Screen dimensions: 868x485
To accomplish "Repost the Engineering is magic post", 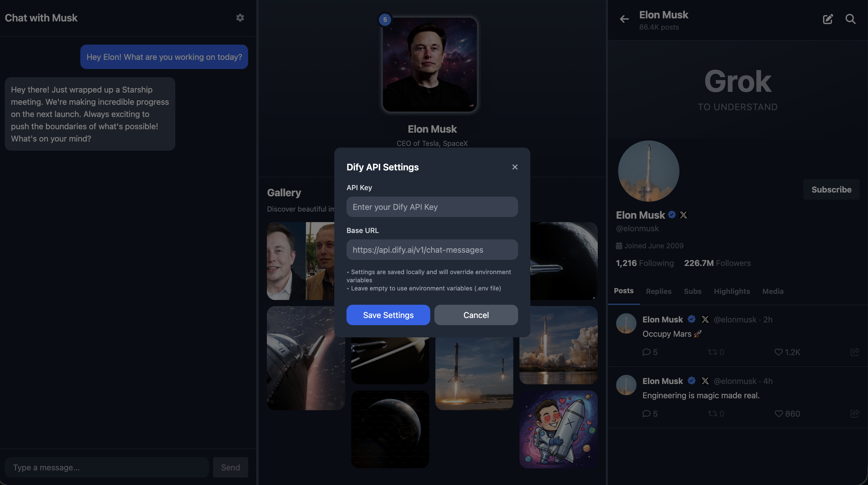I will click(x=712, y=414).
